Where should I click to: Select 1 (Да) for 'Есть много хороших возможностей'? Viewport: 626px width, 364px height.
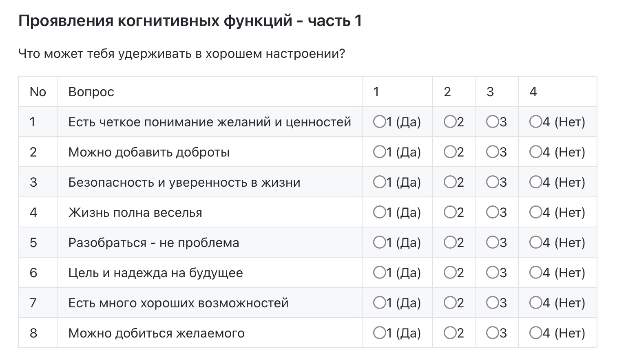click(379, 303)
